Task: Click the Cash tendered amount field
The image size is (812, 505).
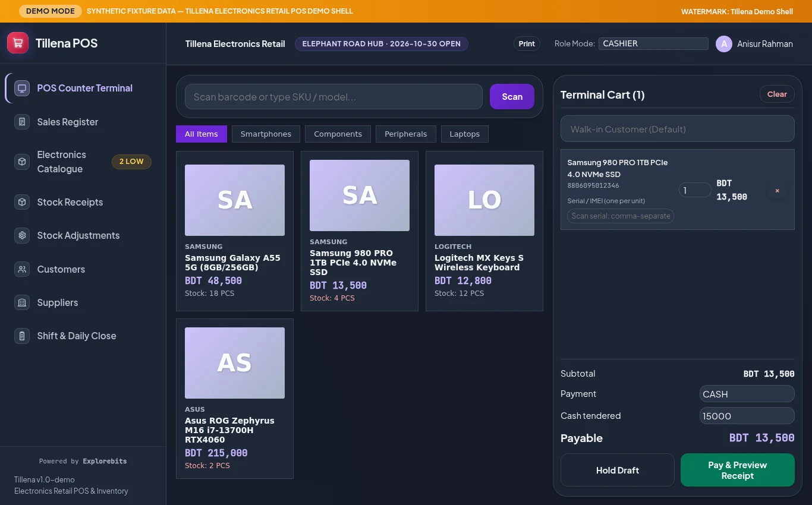Action: tap(747, 416)
